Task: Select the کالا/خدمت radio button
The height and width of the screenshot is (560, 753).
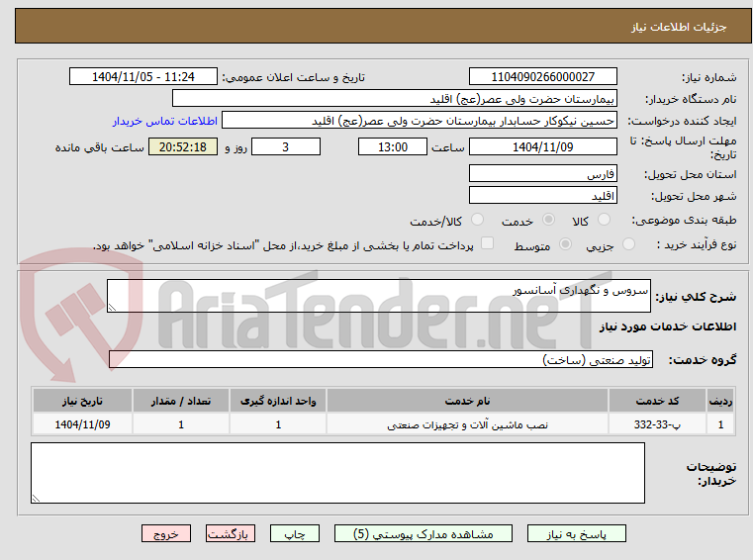Action: pos(477,220)
